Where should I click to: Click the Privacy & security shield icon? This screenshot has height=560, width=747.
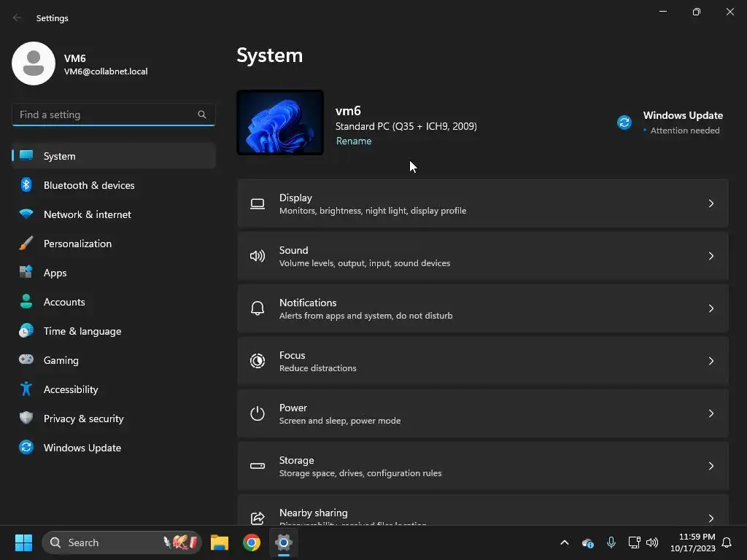26,418
